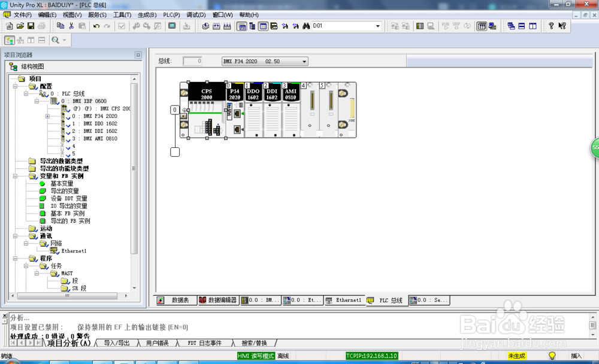Screen dimensions: 599x364
Task: Click the CPS 2000 power supply module
Action: tap(206, 111)
